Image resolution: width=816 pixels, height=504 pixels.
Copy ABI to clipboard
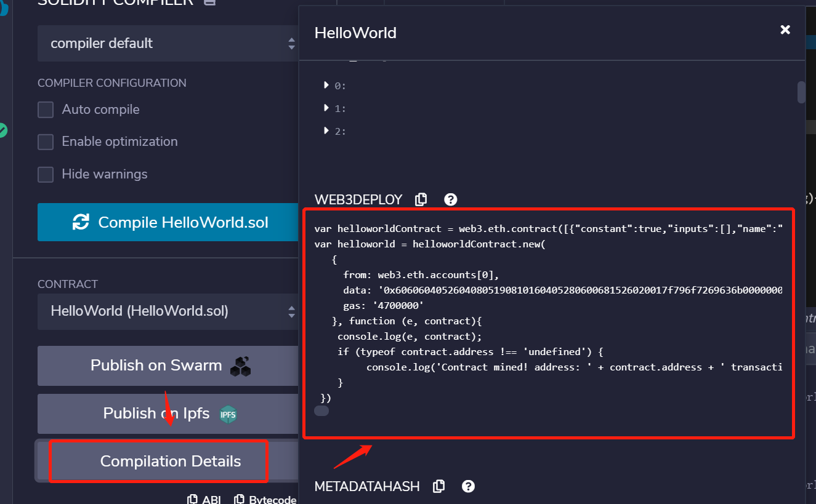click(x=204, y=500)
